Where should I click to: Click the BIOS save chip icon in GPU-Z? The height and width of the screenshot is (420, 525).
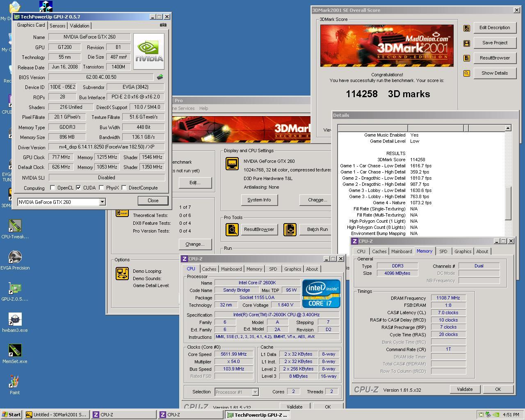click(x=160, y=77)
